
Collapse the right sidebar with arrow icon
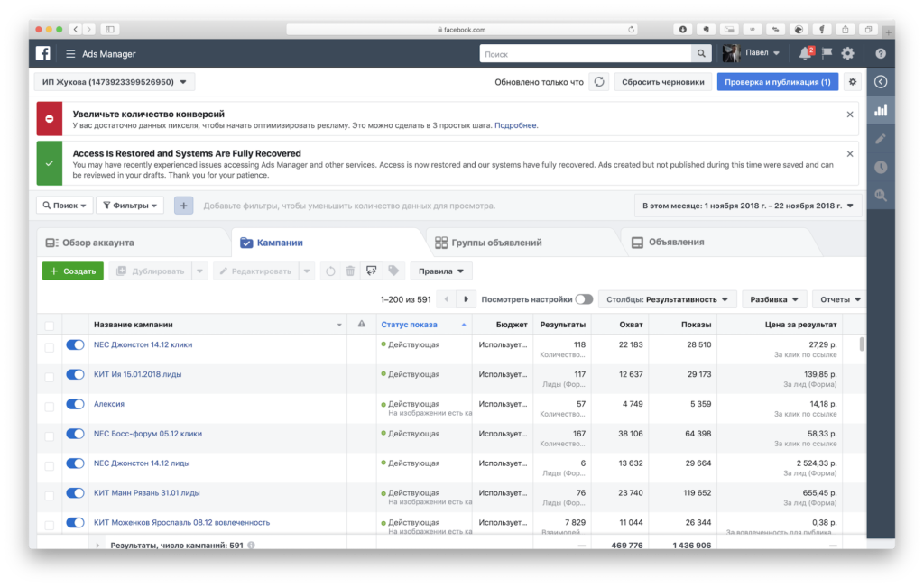(881, 82)
